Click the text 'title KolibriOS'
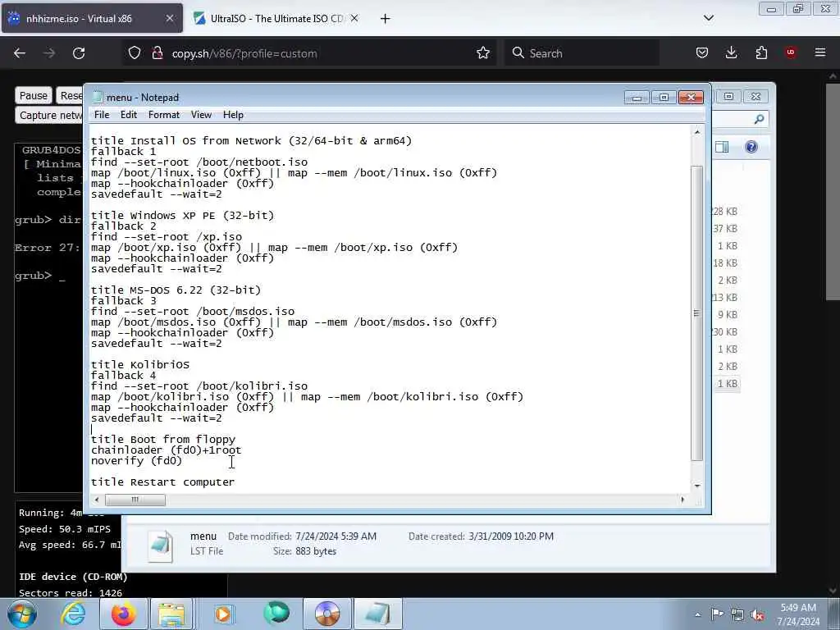This screenshot has width=840, height=630. click(x=140, y=365)
